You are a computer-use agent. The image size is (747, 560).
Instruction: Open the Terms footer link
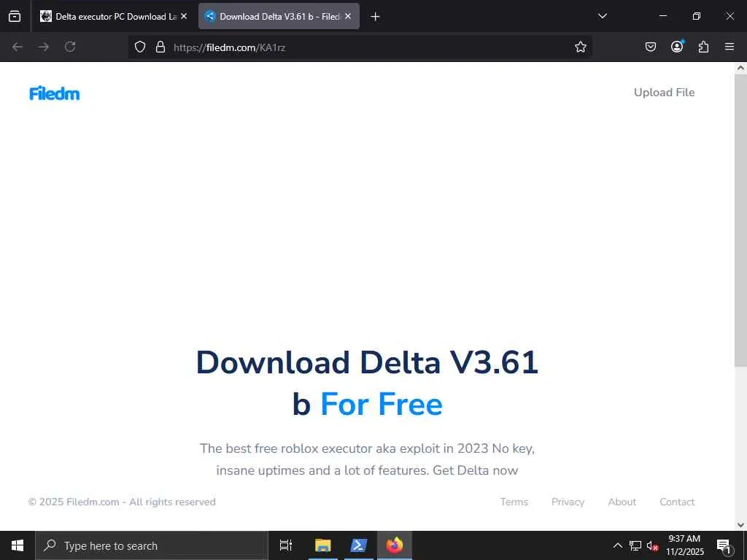tap(514, 502)
